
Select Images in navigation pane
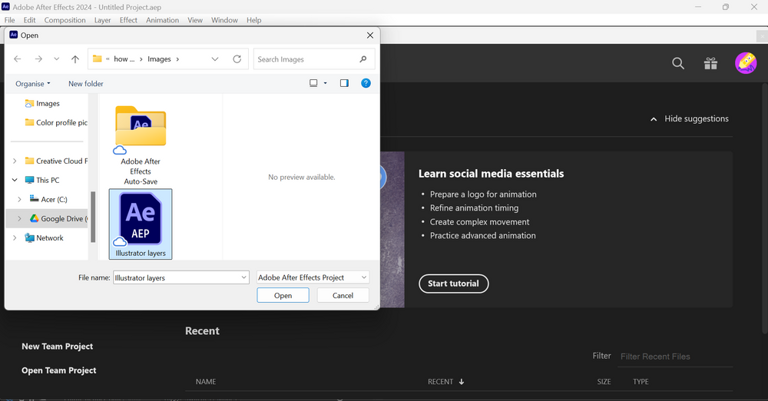48,103
